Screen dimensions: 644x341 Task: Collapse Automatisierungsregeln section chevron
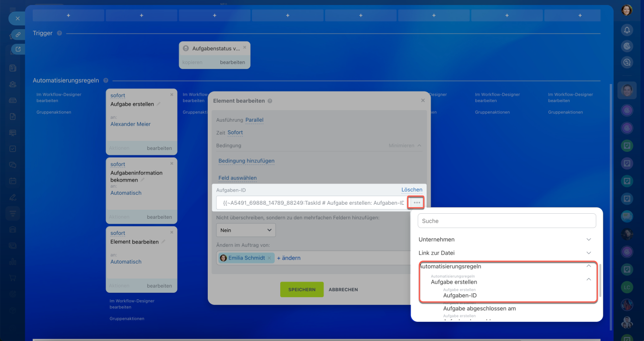[589, 266]
